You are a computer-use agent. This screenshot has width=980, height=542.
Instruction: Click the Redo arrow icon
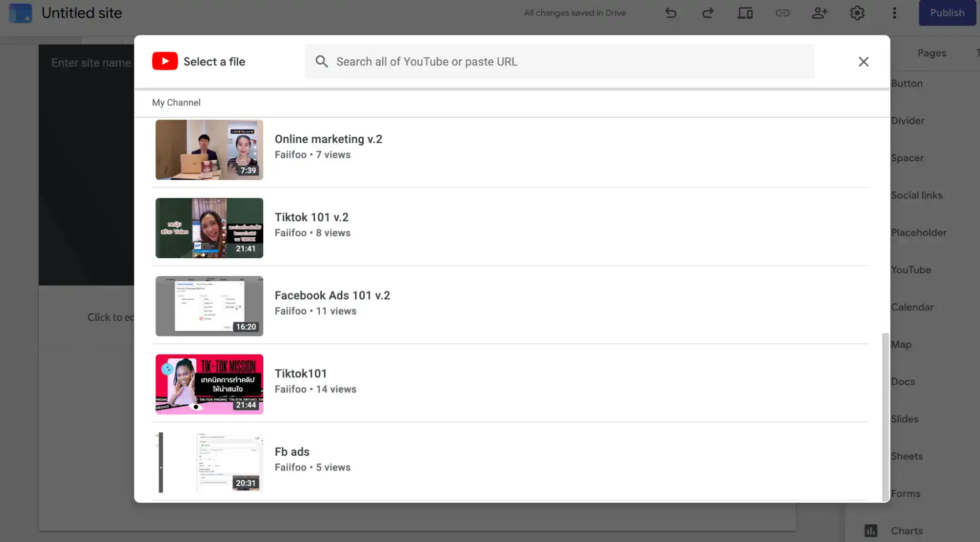pos(707,13)
